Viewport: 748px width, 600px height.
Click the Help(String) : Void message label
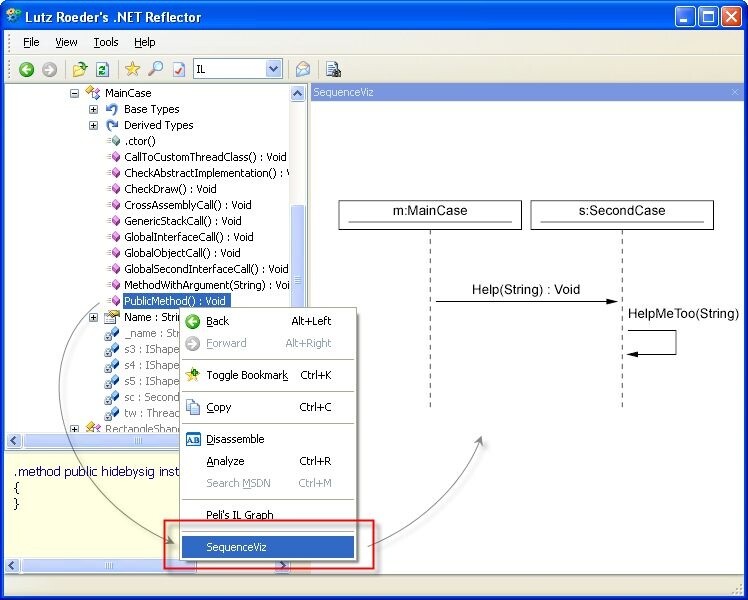[526, 290]
